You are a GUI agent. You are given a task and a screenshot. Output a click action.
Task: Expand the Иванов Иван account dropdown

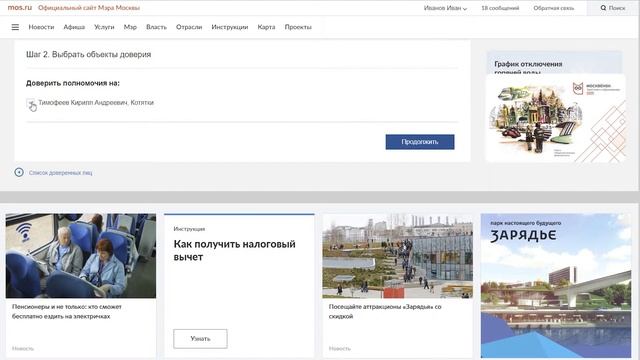tap(445, 8)
